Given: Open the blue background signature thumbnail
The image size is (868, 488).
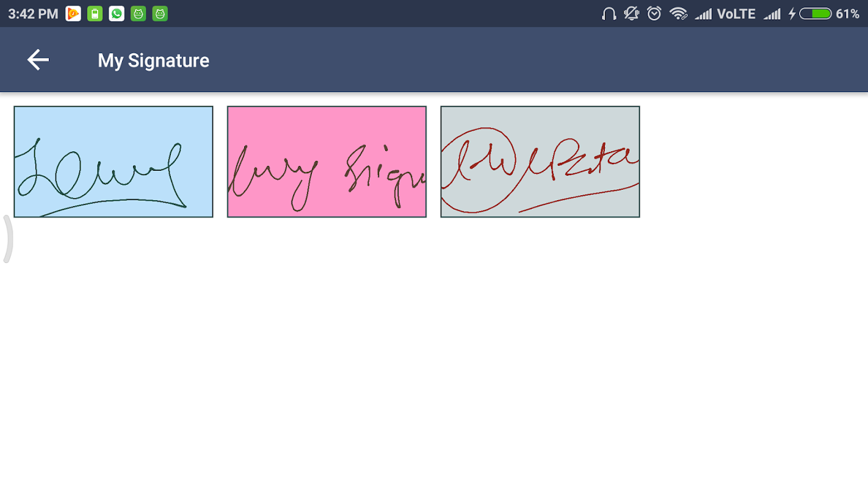Looking at the screenshot, I should pos(114,162).
